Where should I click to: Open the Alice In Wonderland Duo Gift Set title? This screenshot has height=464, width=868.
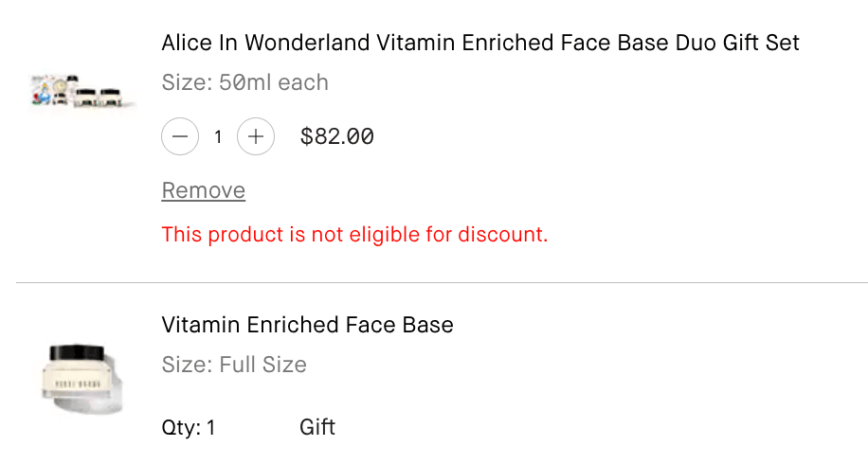(x=480, y=43)
